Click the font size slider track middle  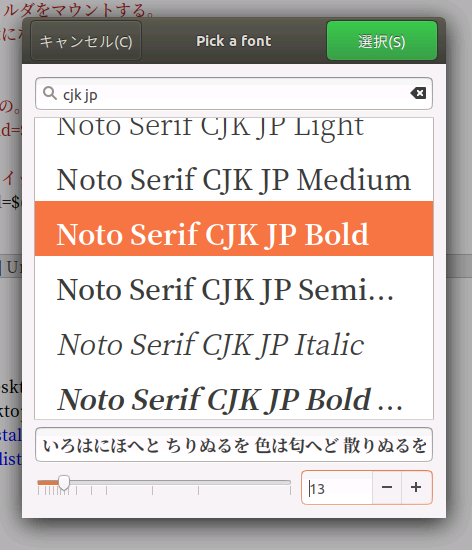click(164, 483)
